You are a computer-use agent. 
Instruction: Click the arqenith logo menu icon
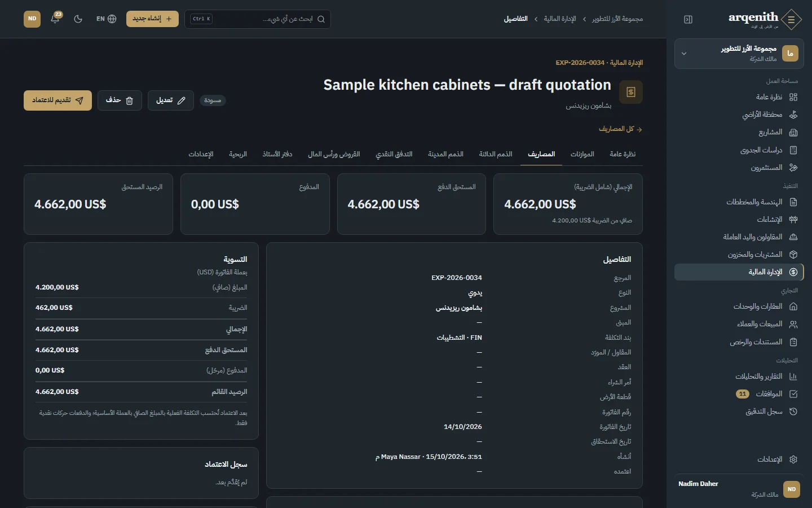[x=792, y=20]
